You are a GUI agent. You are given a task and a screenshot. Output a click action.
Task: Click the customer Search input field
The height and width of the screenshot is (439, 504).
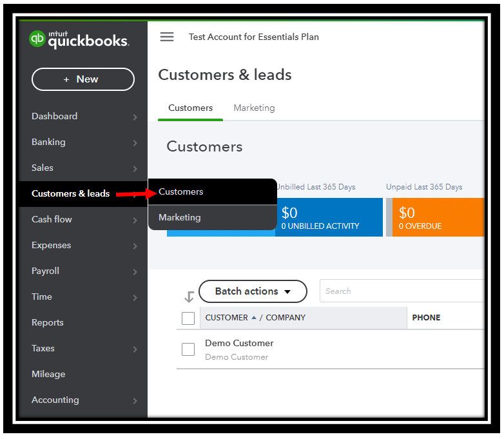pyautogui.click(x=402, y=291)
